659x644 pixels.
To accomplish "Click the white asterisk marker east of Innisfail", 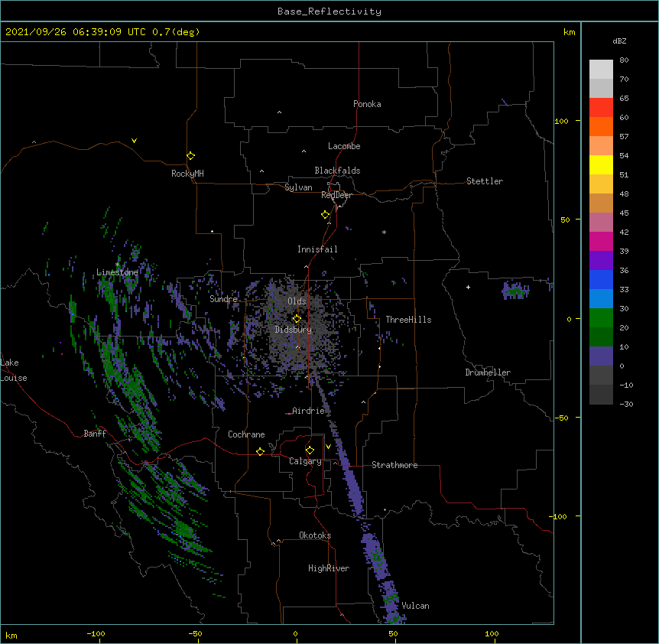I will 384,232.
